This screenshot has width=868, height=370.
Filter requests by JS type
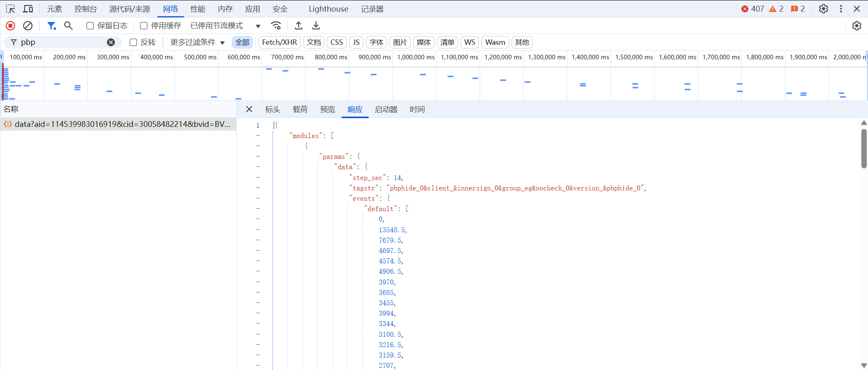coord(356,42)
